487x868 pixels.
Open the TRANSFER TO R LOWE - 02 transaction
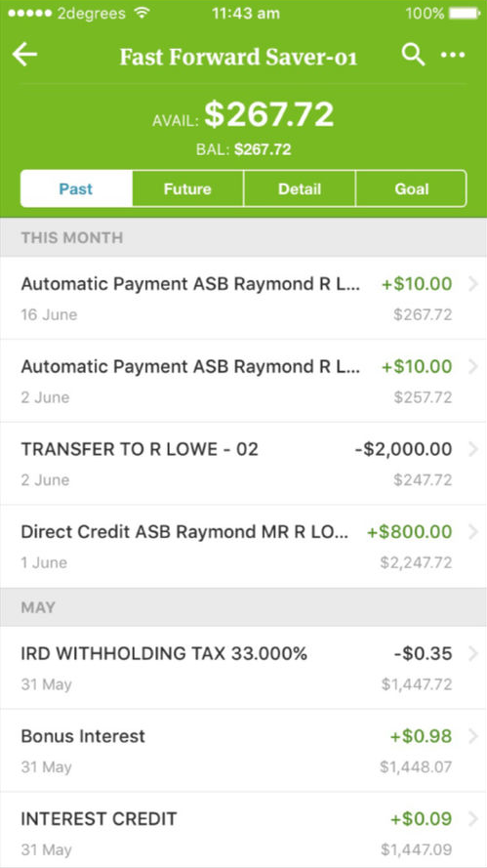tap(244, 464)
